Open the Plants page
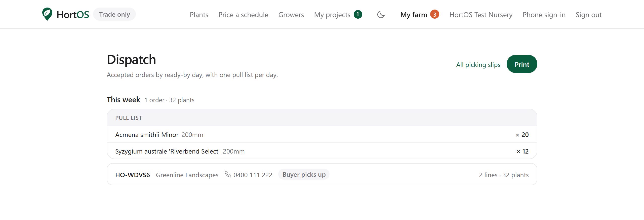The height and width of the screenshot is (220, 644). [199, 15]
